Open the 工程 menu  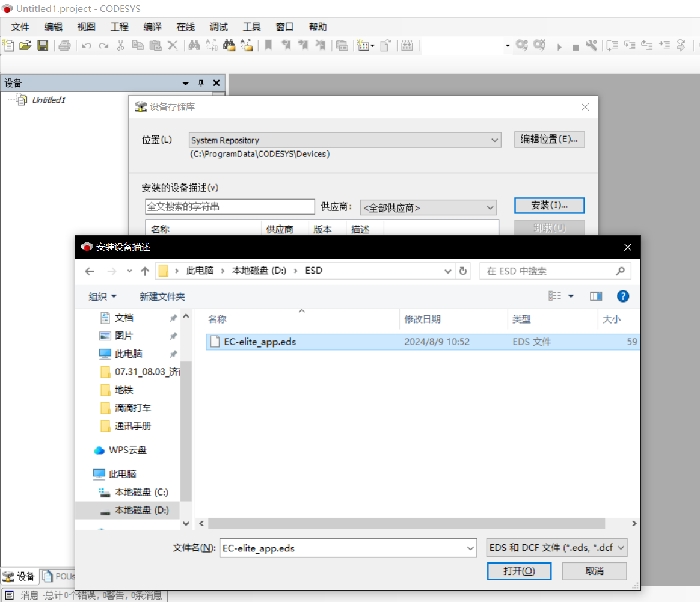click(x=120, y=27)
